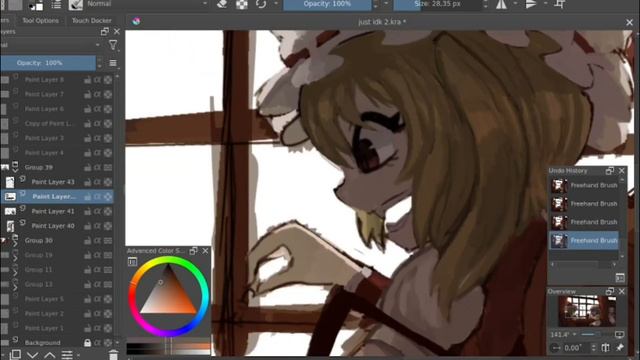Select the highlighted Paint Layer row
This screenshot has height=360, width=640.
[57, 197]
